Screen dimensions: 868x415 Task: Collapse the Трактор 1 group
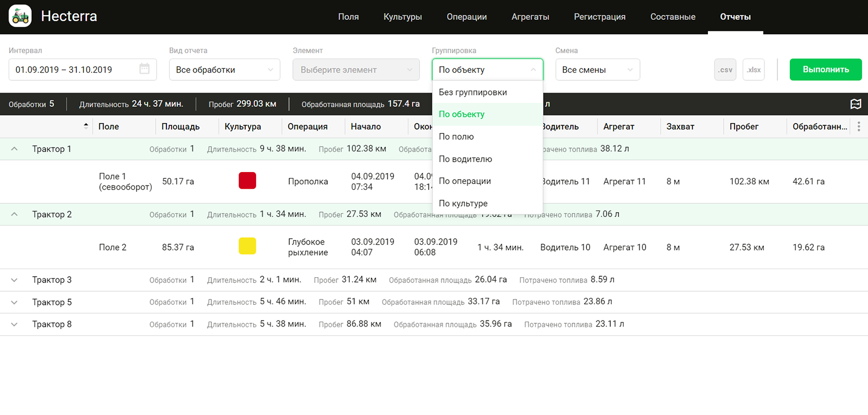pyautogui.click(x=15, y=149)
